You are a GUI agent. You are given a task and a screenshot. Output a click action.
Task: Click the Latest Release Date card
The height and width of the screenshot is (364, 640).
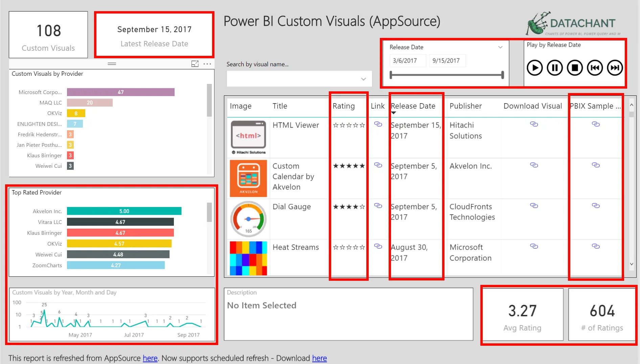[x=154, y=35]
